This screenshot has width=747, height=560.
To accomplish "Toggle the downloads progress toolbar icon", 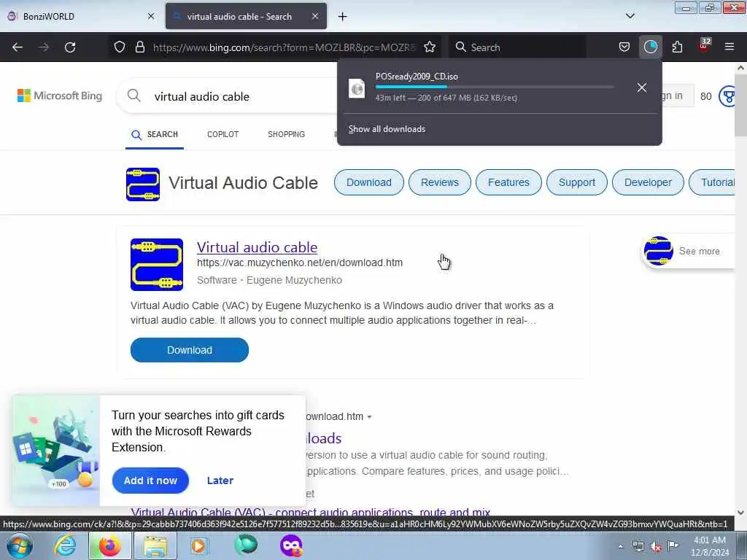I will click(650, 47).
